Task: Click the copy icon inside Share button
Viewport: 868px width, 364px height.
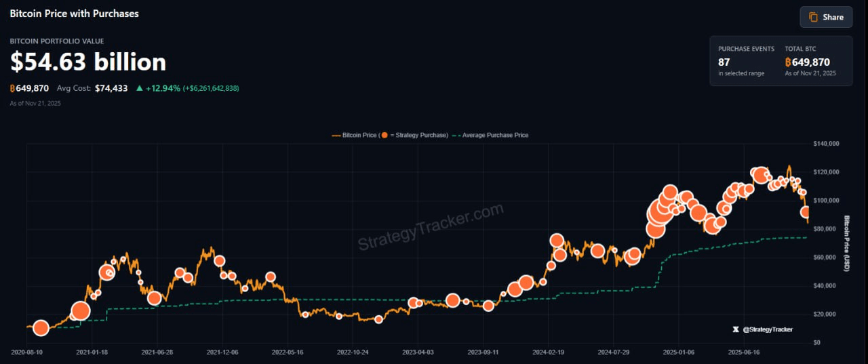Action: click(813, 17)
